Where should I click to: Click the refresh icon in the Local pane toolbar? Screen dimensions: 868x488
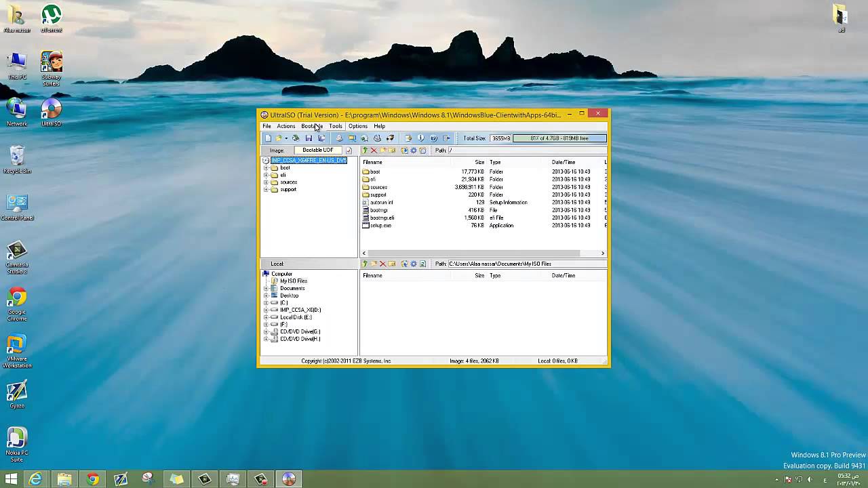click(422, 264)
